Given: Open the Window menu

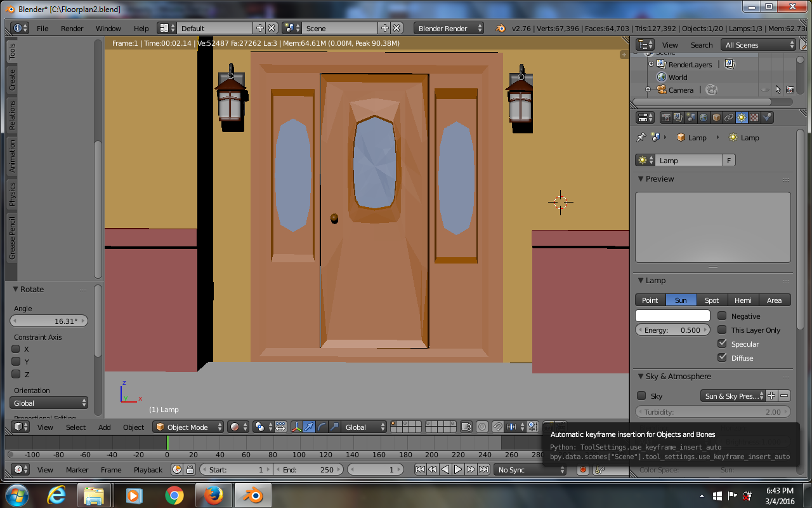Looking at the screenshot, I should coord(108,28).
